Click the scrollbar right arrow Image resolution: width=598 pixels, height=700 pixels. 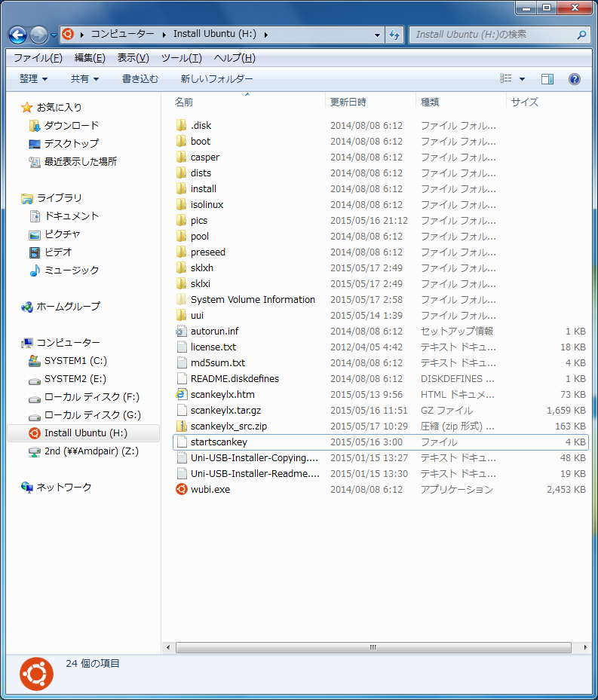(585, 647)
